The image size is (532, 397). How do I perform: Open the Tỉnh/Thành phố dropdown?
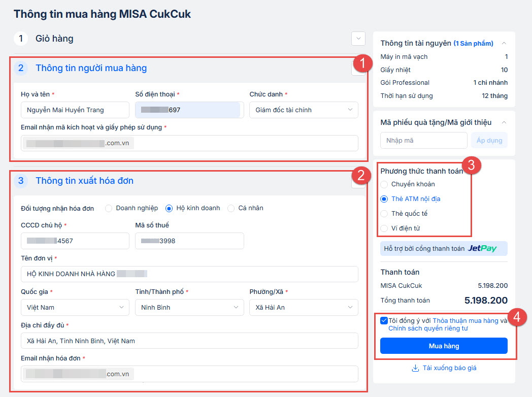pos(189,307)
